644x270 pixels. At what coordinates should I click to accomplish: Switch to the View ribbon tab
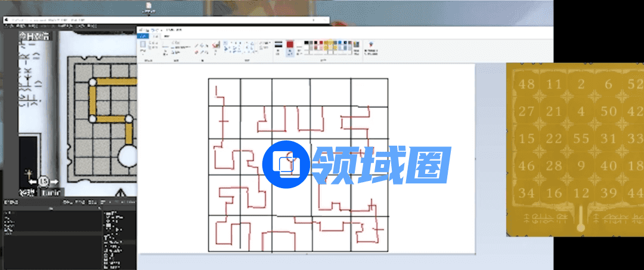(x=166, y=36)
